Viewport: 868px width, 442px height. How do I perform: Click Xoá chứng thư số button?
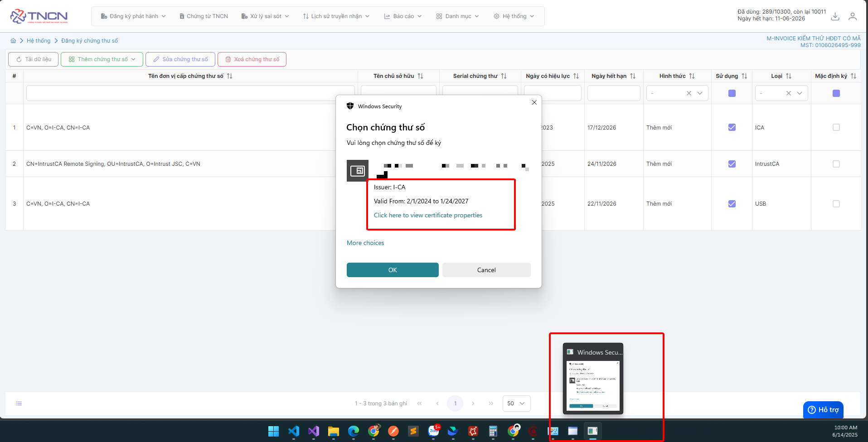coord(252,59)
